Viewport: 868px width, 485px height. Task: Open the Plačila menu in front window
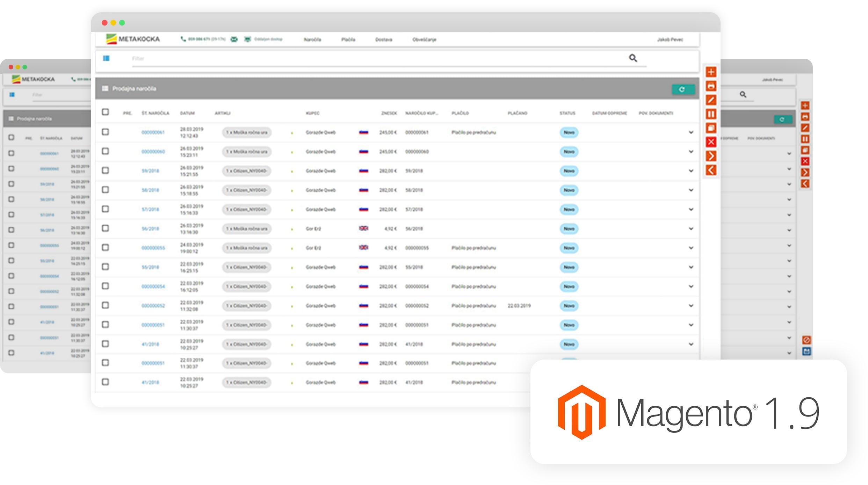[348, 39]
